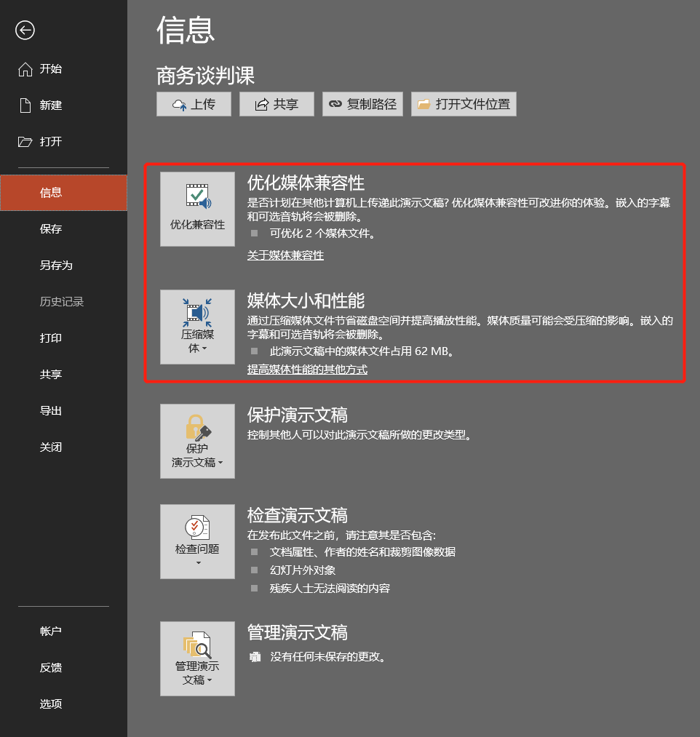Open the 管理演示文稿 dropdown button
The height and width of the screenshot is (737, 700).
tap(197, 658)
